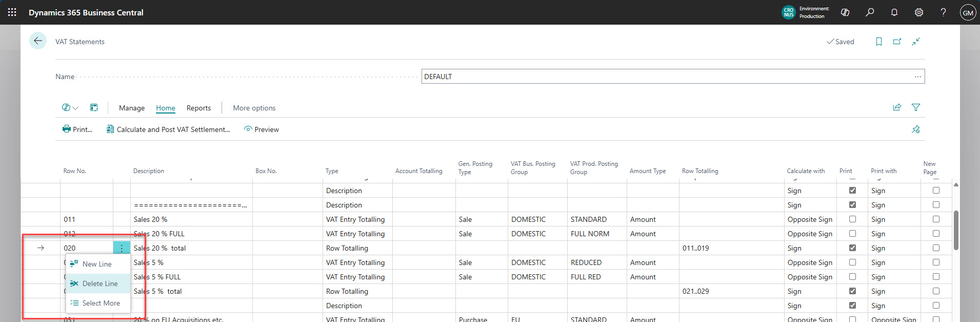
Task: Click the Dynamics 365 Business Central title
Action: tap(86, 12)
